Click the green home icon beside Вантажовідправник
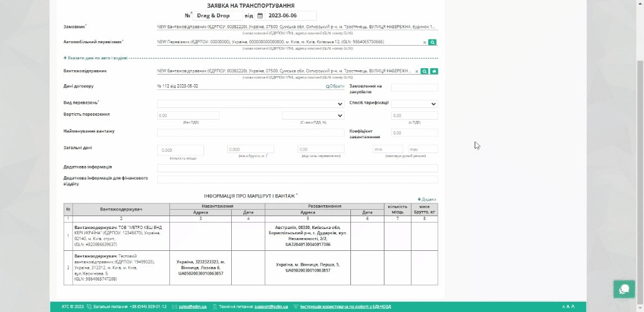Image resolution: width=644 pixels, height=312 pixels. click(x=434, y=71)
